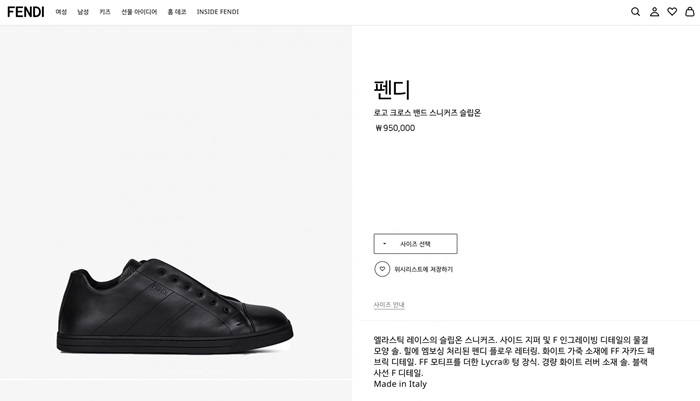Click the Made in Italy description text
The image size is (700, 401).
pos(400,384)
